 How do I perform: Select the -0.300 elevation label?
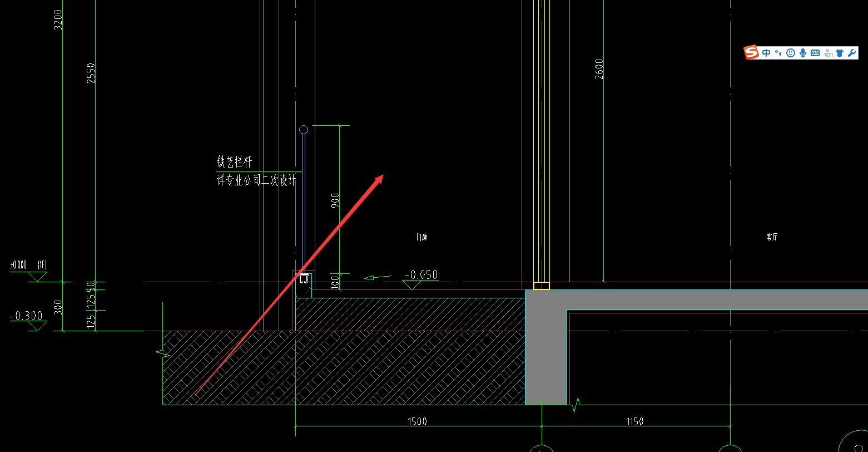coord(26,316)
